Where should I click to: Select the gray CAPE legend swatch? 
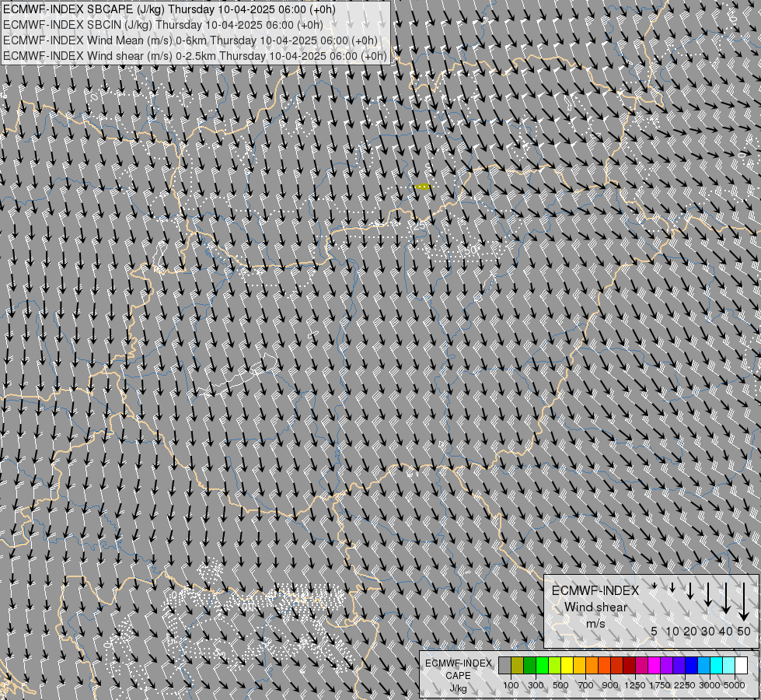(x=504, y=666)
